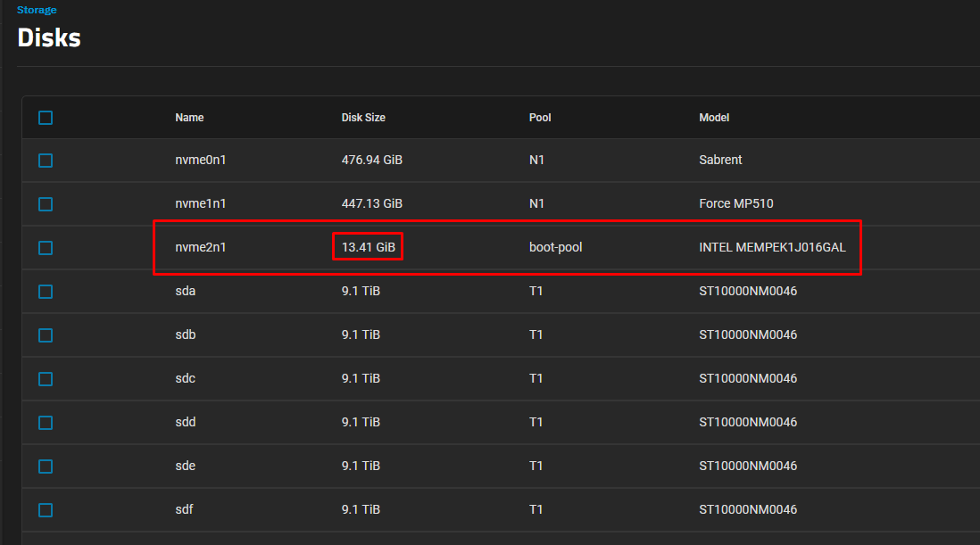Viewport: 980px width, 545px height.
Task: Expand the Sabrent nvme0n1 disk row
Action: point(446,160)
